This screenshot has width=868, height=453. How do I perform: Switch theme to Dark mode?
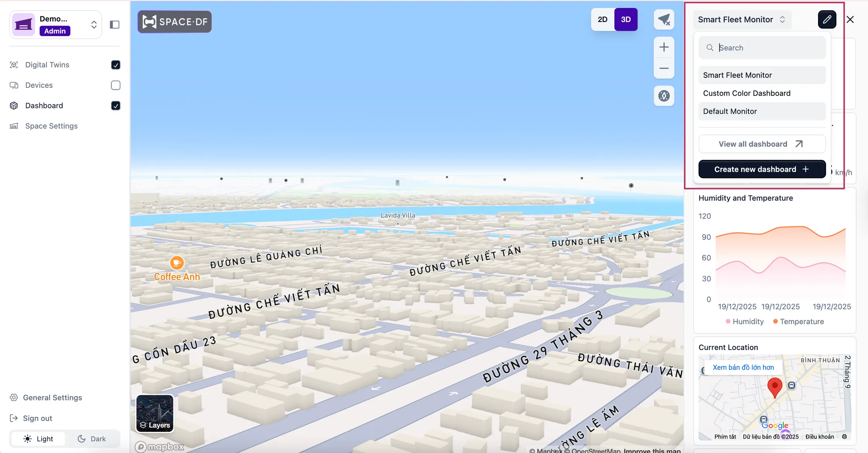point(92,439)
